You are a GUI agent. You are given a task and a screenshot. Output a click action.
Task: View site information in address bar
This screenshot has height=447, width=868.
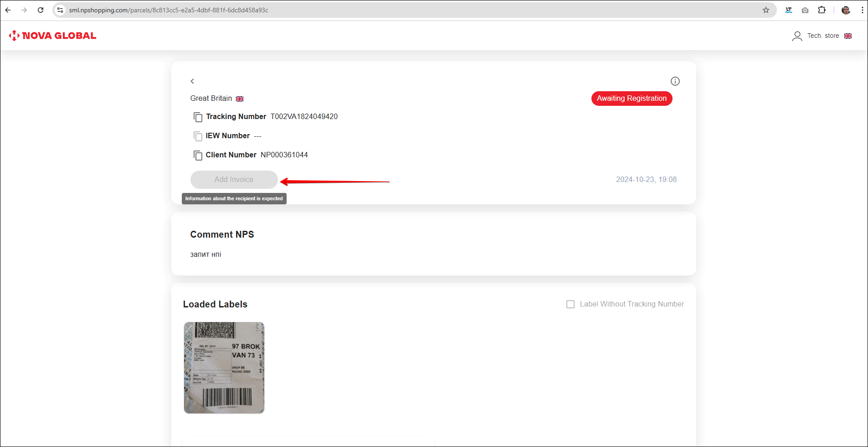pyautogui.click(x=60, y=10)
